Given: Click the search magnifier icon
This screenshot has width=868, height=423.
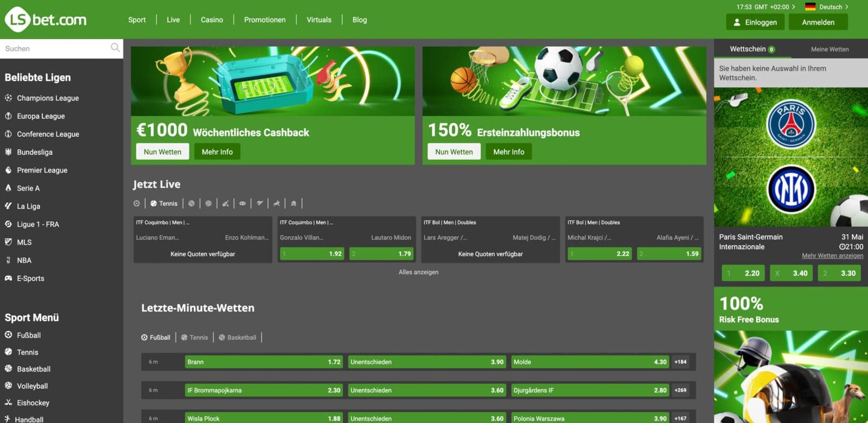Looking at the screenshot, I should (115, 48).
